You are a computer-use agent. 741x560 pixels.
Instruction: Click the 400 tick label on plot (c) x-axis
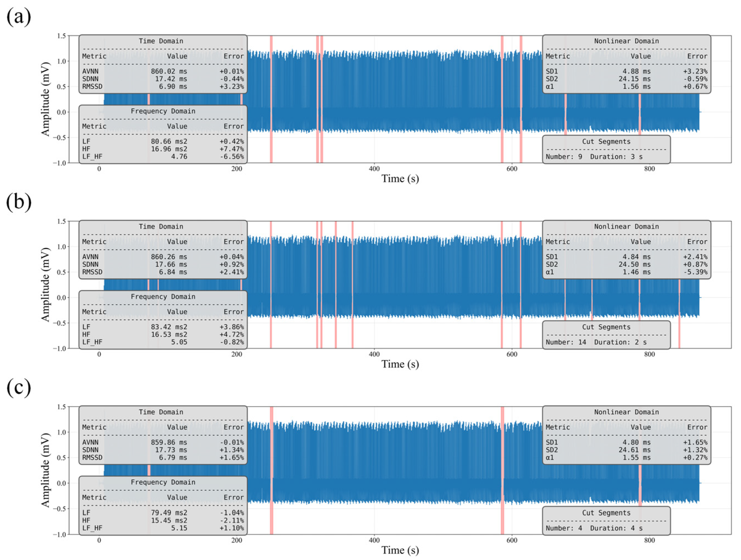click(374, 540)
